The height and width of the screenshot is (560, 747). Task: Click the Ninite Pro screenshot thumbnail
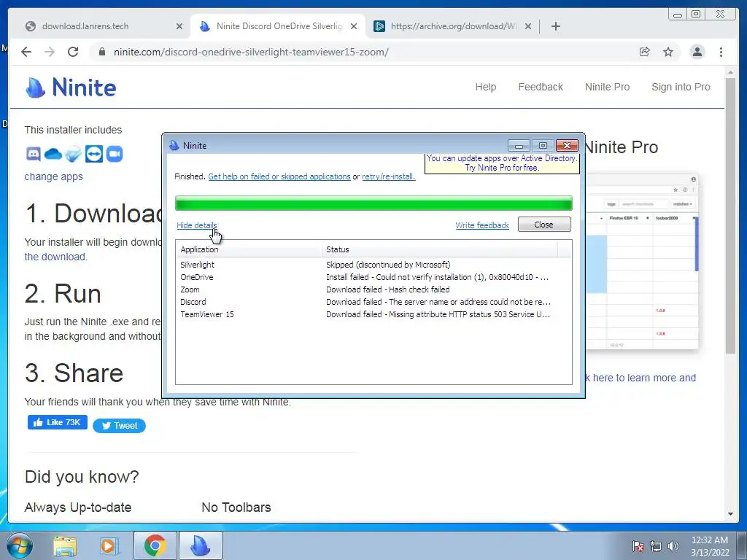(642, 262)
